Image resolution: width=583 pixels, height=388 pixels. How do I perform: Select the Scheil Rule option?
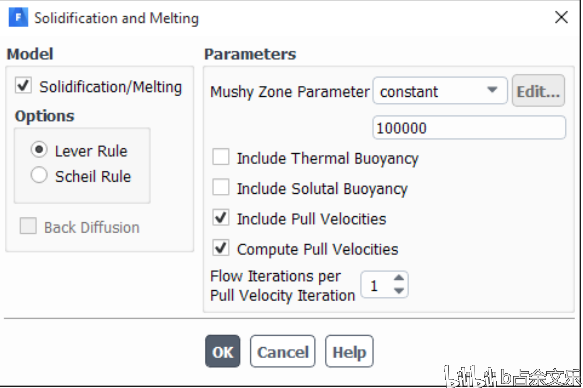tap(39, 175)
